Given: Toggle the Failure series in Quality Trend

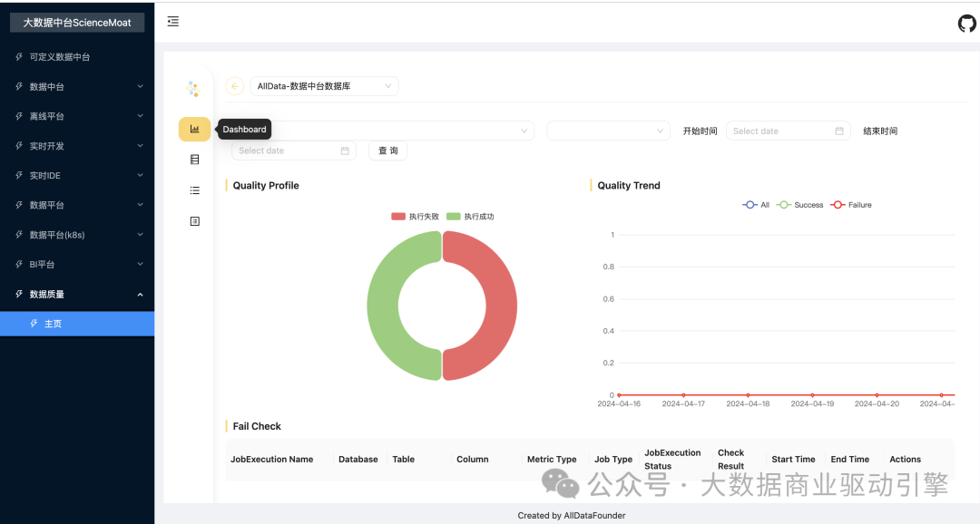Looking at the screenshot, I should pyautogui.click(x=851, y=205).
